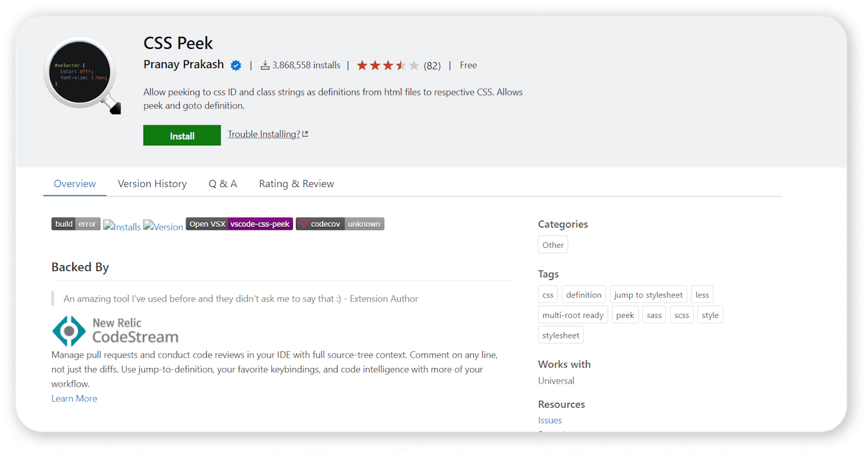Click the broken Version badge image

pos(163,227)
